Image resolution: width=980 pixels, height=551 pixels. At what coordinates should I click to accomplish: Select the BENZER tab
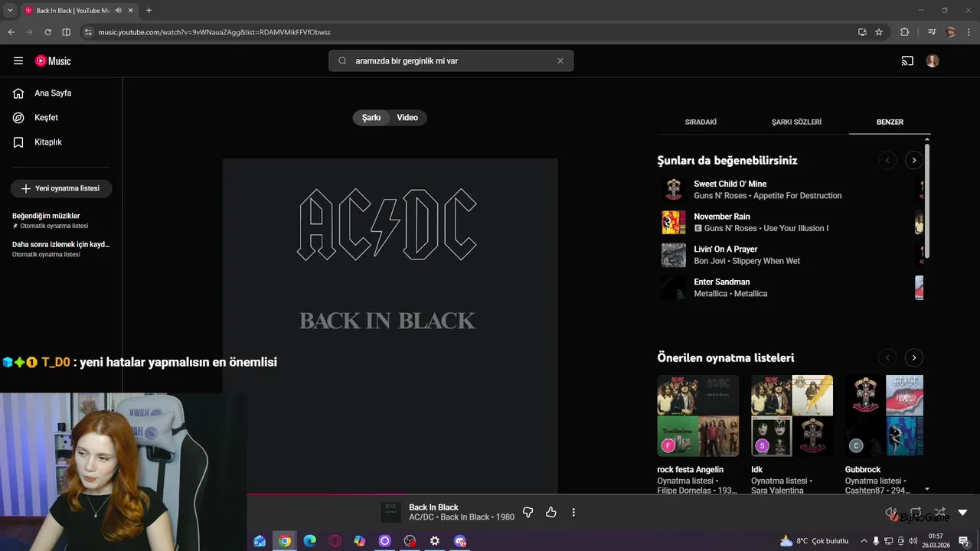coord(890,122)
